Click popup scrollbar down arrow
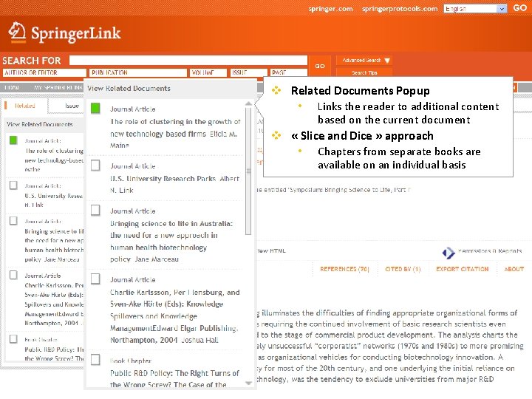Viewport: 532px width, 399px height. pyautogui.click(x=248, y=383)
